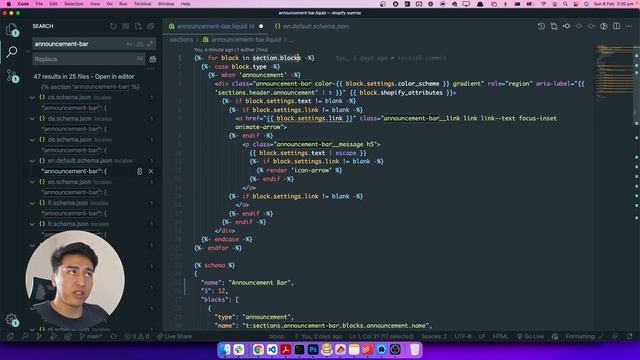Toggle Match Case in search field
The width and height of the screenshot is (640, 360).
click(x=129, y=44)
